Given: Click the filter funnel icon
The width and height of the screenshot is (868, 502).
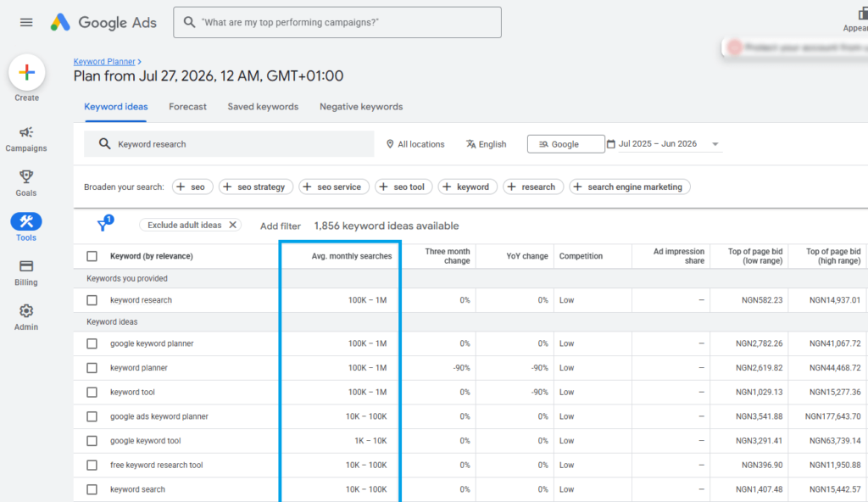Looking at the screenshot, I should click(103, 225).
